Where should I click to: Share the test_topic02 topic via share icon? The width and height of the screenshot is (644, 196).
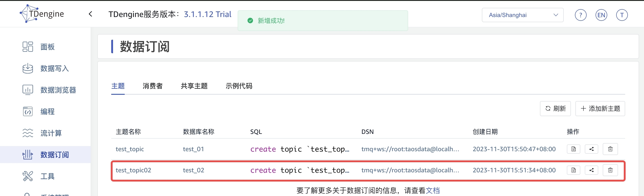pos(591,170)
